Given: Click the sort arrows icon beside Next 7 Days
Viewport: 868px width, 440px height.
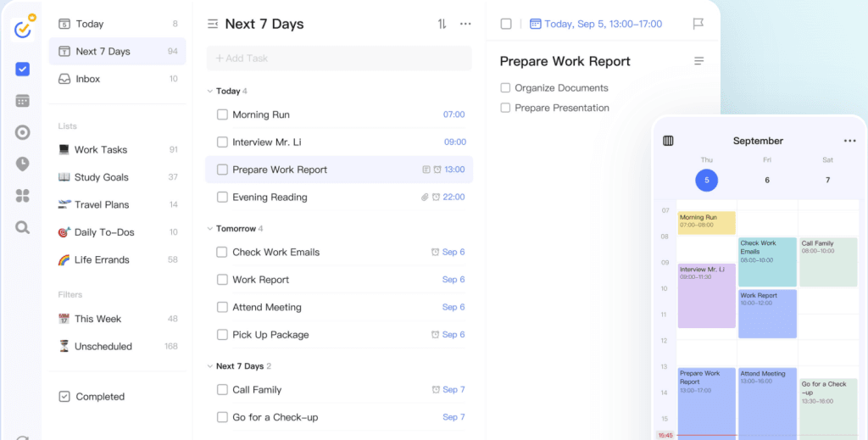Looking at the screenshot, I should 442,24.
